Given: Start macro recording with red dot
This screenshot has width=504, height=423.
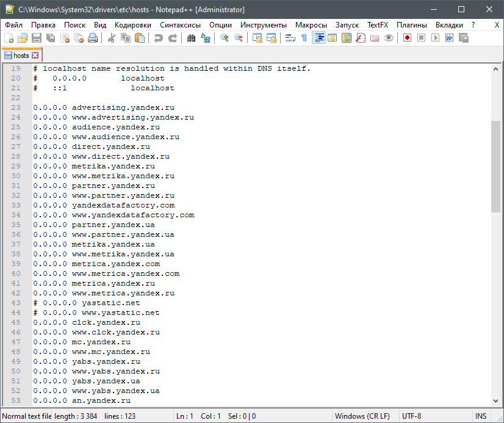Looking at the screenshot, I should [x=407, y=38].
